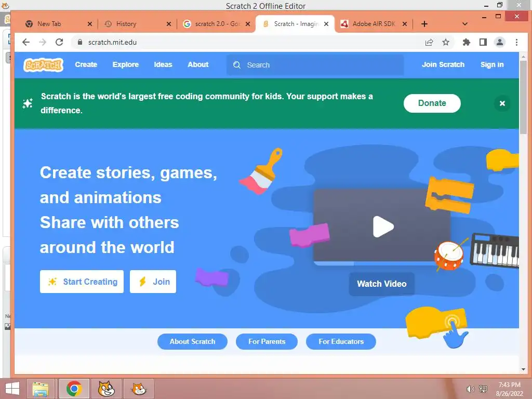Open the network tray icon
Viewport: 532px width, 399px height.
point(483,389)
